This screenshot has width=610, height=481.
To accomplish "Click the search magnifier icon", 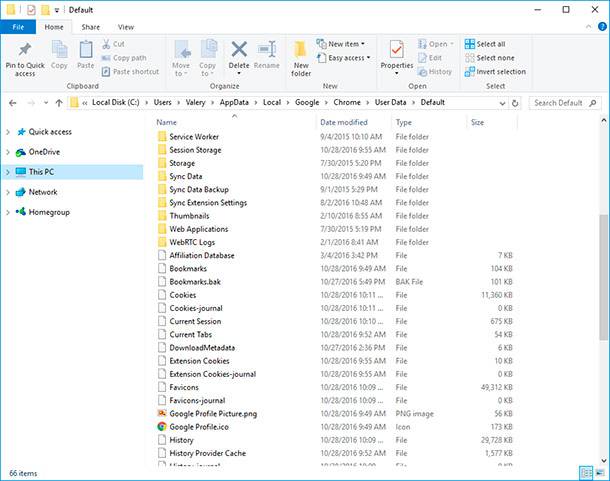I will (x=592, y=103).
